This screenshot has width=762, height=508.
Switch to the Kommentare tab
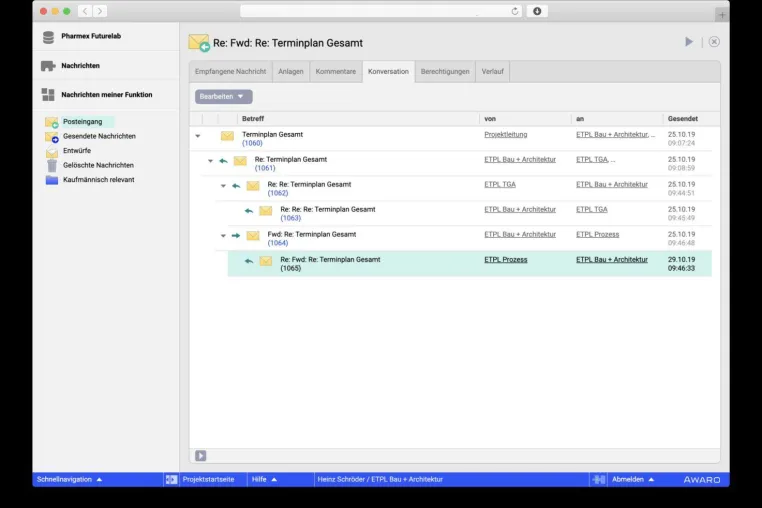335,71
